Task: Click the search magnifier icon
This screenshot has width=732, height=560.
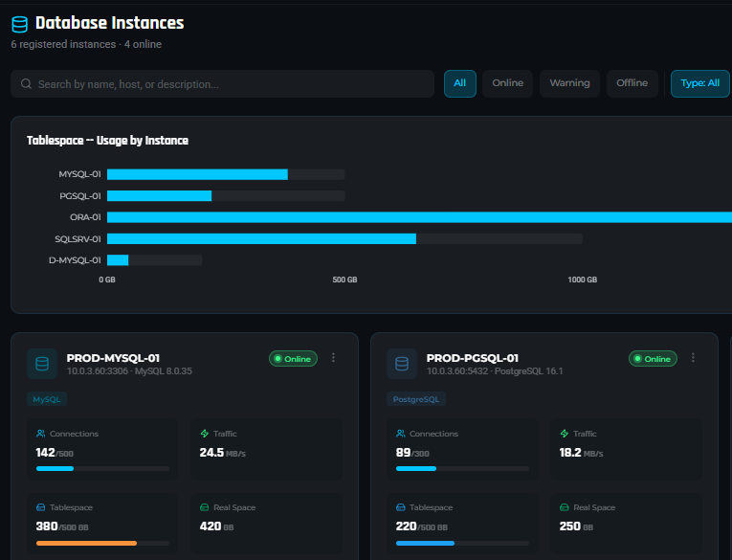Action: 26,84
